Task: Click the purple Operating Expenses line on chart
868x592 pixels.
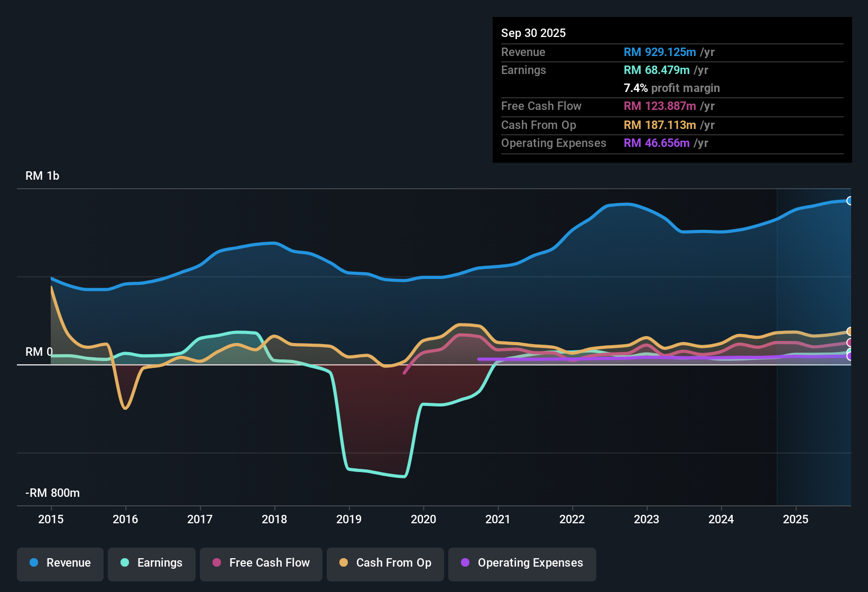Action: point(634,358)
